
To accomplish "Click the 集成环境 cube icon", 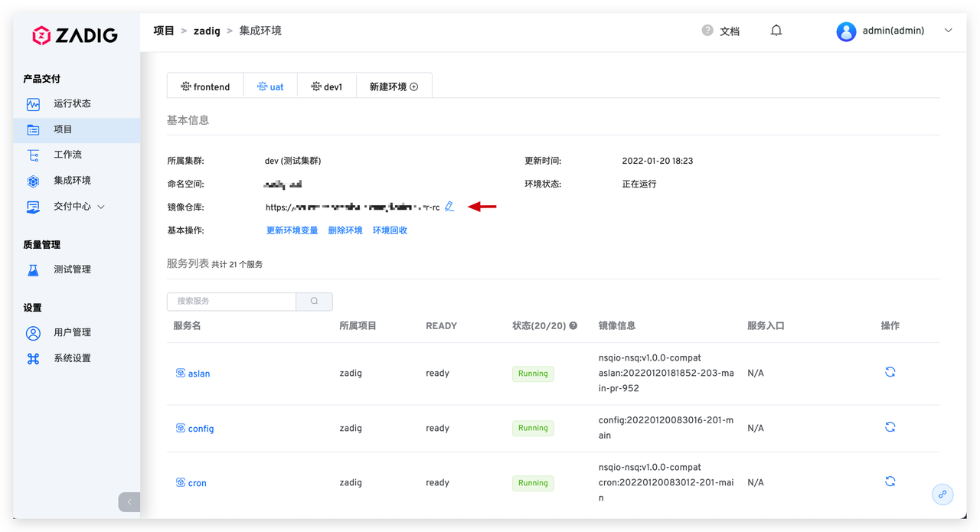I will pyautogui.click(x=33, y=181).
